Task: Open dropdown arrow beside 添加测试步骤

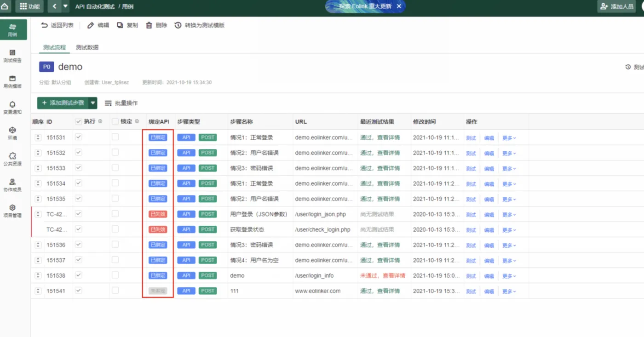Action: (x=93, y=103)
